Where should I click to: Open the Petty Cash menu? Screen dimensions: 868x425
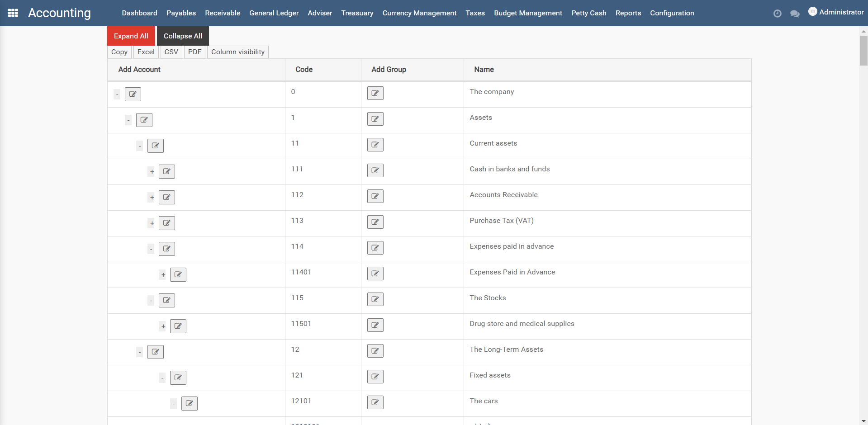589,13
